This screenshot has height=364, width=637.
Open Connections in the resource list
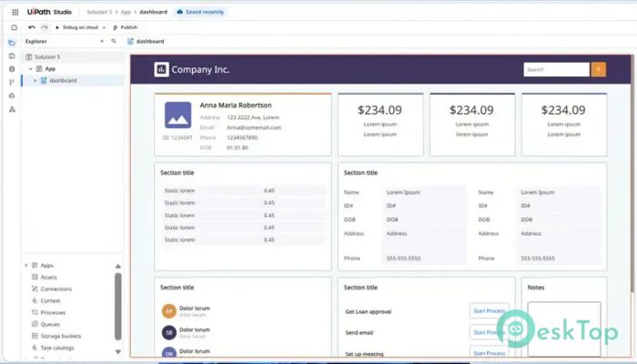pyautogui.click(x=56, y=288)
